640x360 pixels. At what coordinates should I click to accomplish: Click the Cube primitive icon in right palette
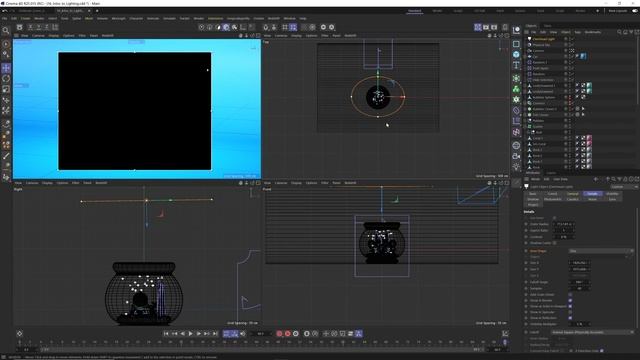coord(516,54)
